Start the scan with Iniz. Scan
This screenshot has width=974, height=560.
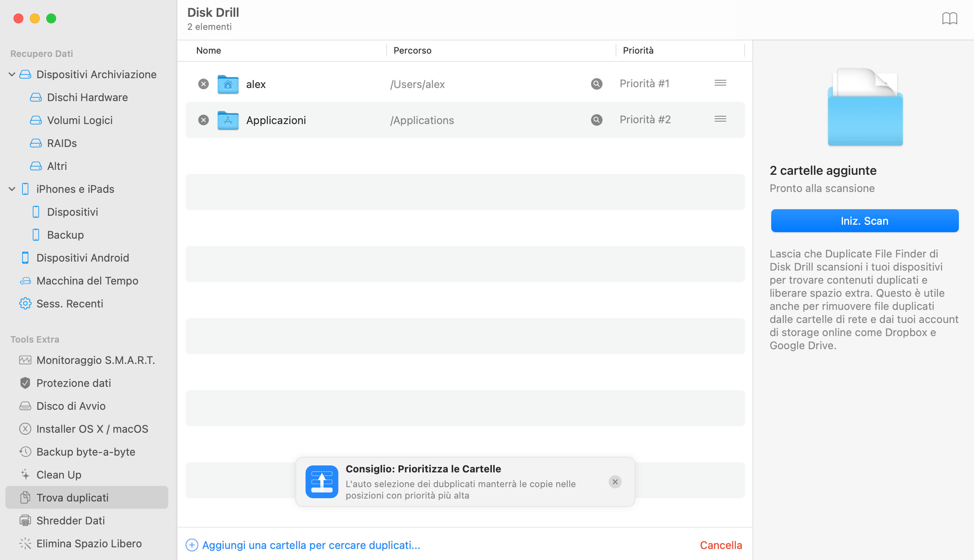coord(865,221)
